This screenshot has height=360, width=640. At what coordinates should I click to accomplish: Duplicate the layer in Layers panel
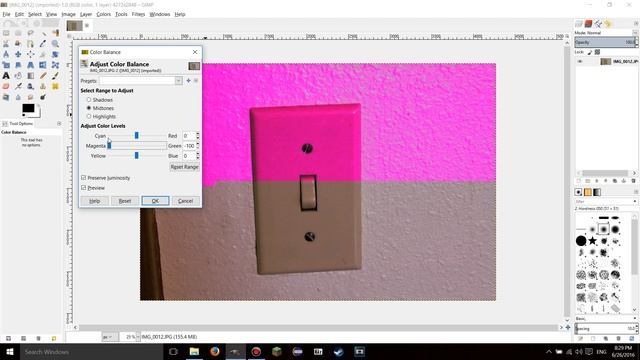615,181
